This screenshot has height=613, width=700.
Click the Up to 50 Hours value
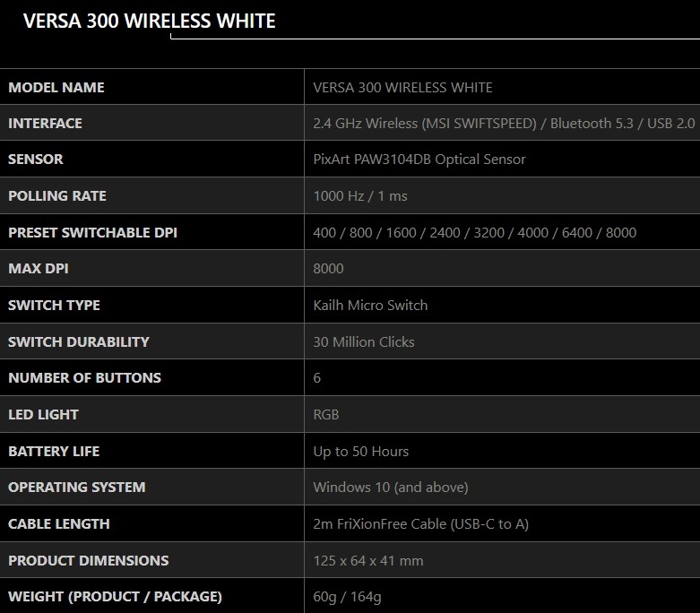(360, 451)
